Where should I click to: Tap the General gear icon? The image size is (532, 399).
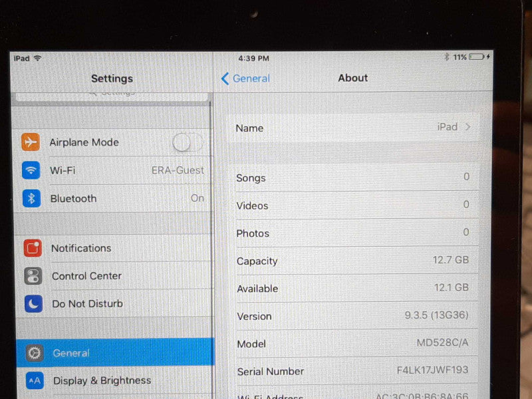pos(35,353)
